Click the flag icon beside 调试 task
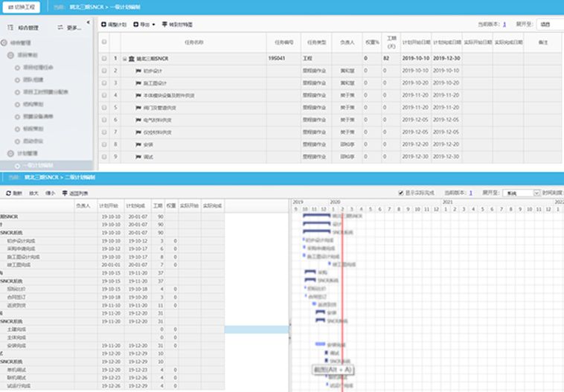The width and height of the screenshot is (564, 392). point(138,157)
